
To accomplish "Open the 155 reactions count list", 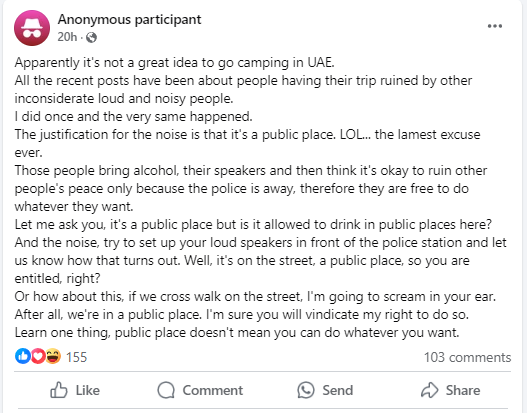I will click(76, 357).
